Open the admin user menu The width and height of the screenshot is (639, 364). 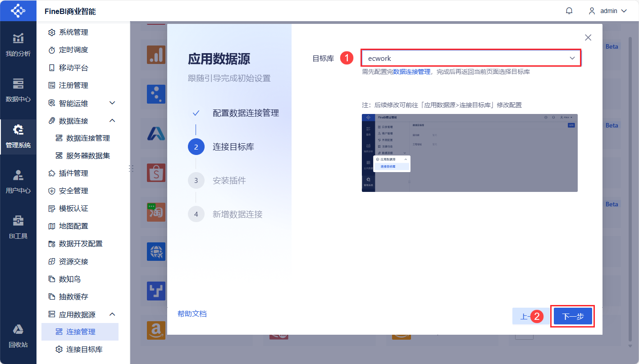(x=608, y=11)
